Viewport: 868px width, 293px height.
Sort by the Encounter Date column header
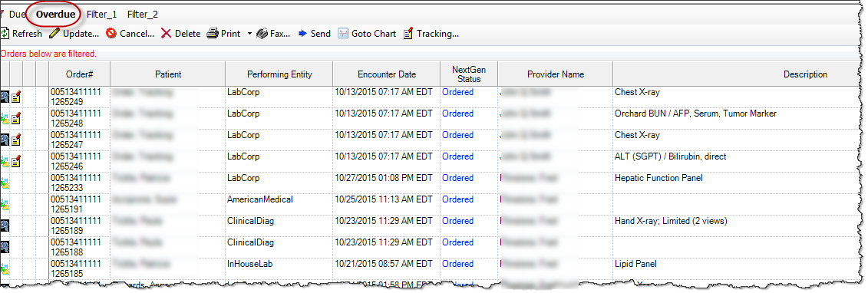tap(386, 74)
